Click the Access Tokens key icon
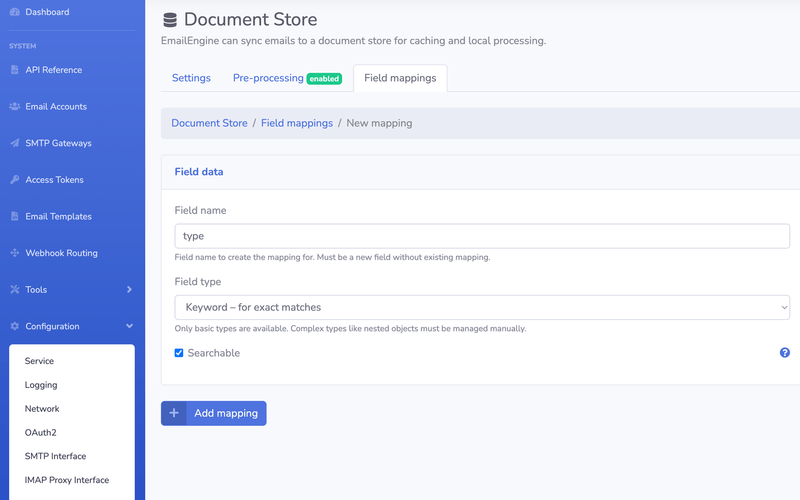Viewport: 800px width, 500px height. (15, 180)
